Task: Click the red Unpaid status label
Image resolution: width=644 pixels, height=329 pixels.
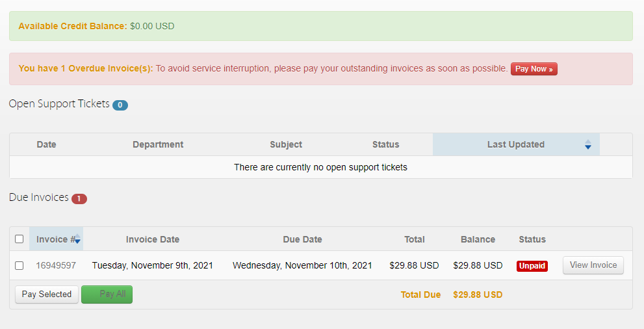Action: (x=532, y=266)
